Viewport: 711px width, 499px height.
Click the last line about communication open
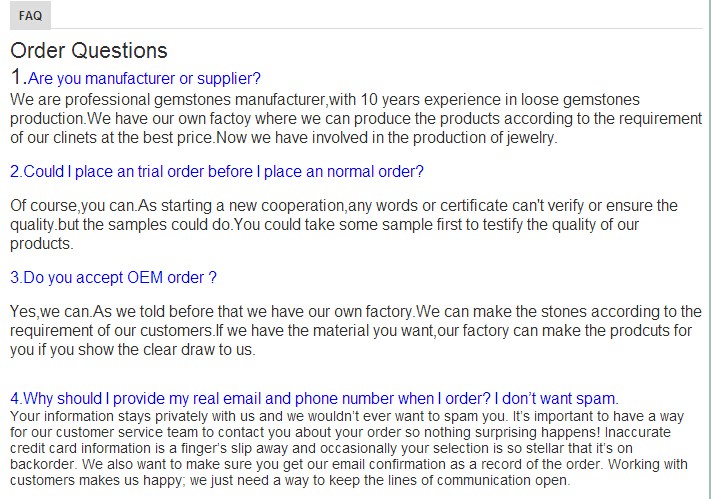pos(290,480)
